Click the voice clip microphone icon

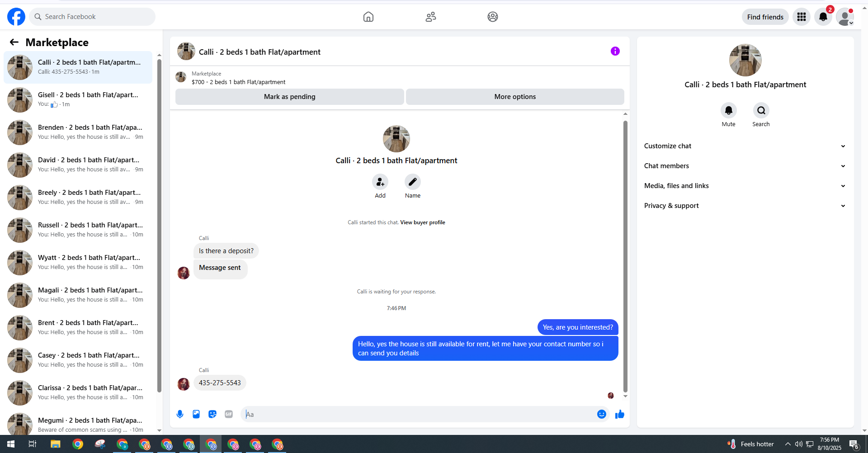(x=180, y=414)
